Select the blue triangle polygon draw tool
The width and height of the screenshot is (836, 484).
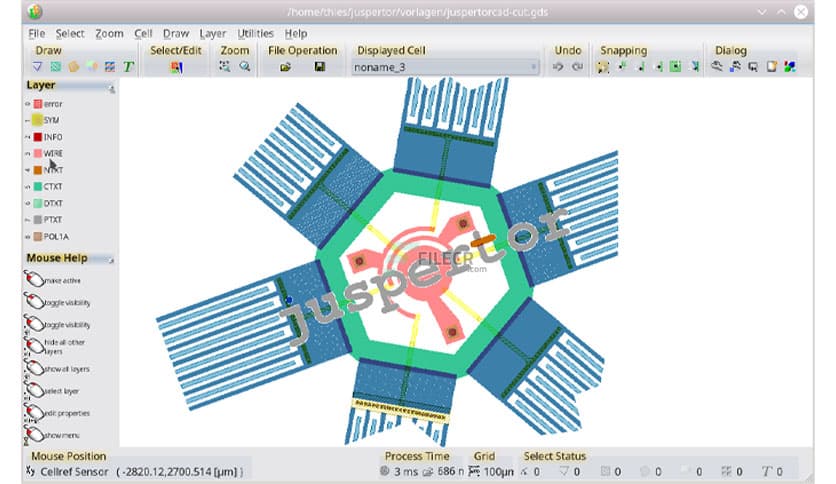tap(37, 67)
